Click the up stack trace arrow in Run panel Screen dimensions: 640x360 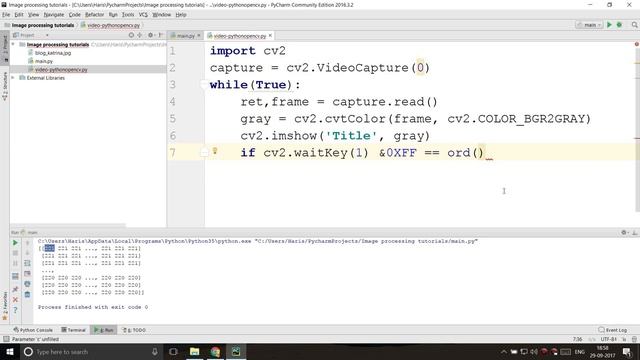tap(27, 243)
